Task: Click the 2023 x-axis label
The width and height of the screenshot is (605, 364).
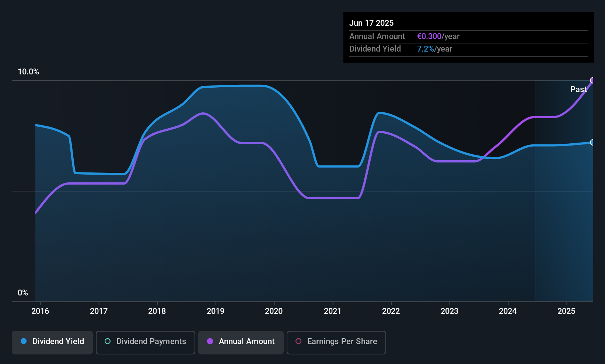Action: coord(450,311)
